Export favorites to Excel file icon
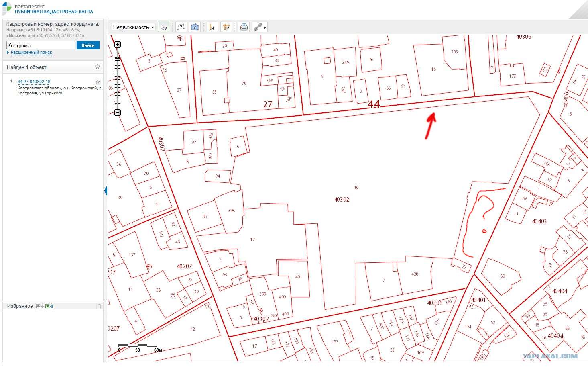The width and height of the screenshot is (588, 368). click(39, 306)
